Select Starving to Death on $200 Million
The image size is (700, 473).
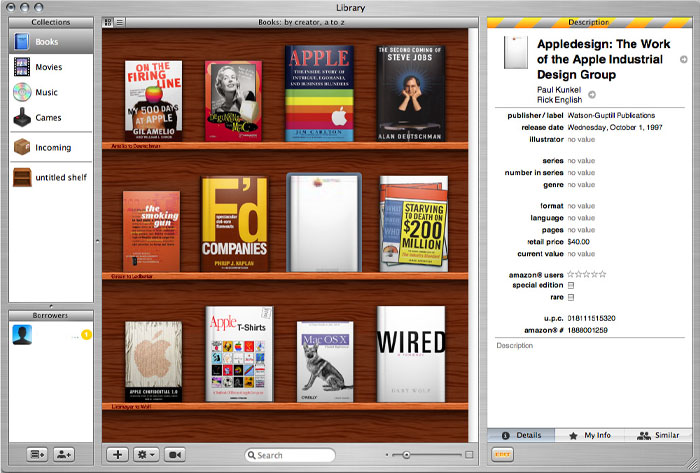[x=414, y=224]
